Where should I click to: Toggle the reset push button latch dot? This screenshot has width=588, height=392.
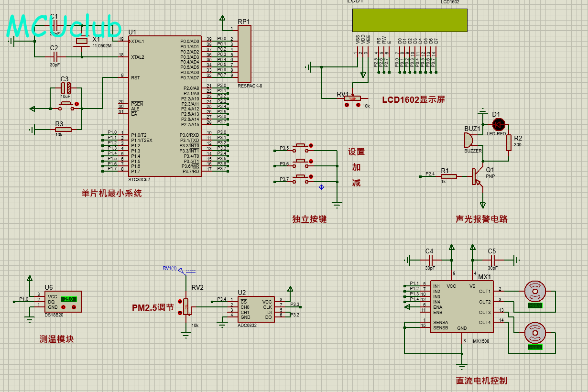[76, 104]
